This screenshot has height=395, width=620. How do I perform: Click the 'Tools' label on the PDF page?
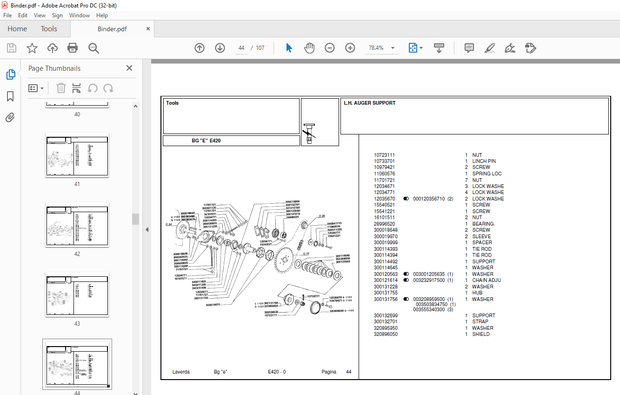click(x=172, y=103)
